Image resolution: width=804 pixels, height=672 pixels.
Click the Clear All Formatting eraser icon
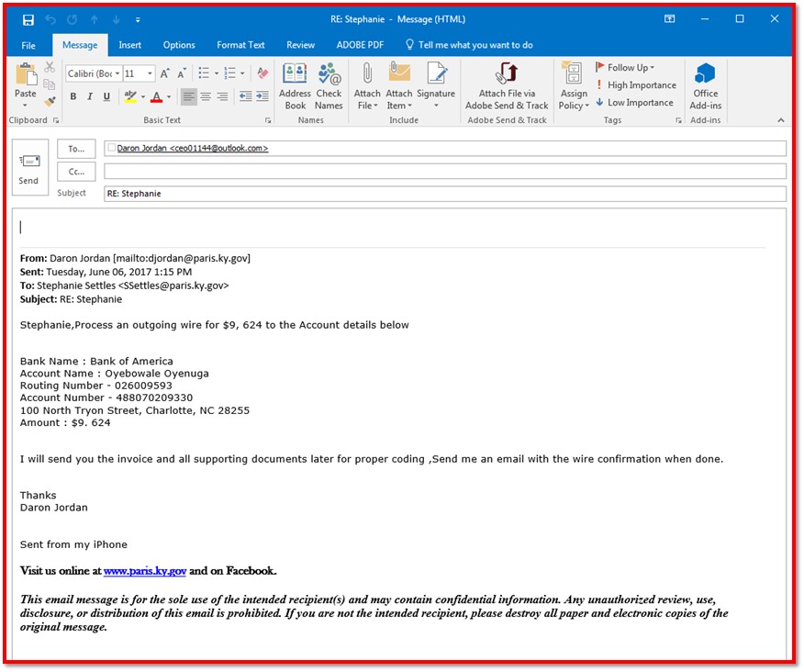pyautogui.click(x=263, y=73)
